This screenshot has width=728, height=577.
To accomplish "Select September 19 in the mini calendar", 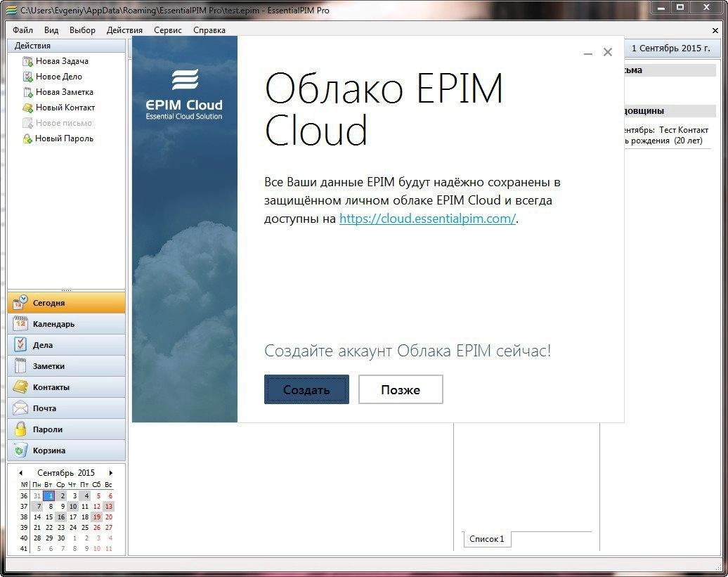I will (x=96, y=517).
